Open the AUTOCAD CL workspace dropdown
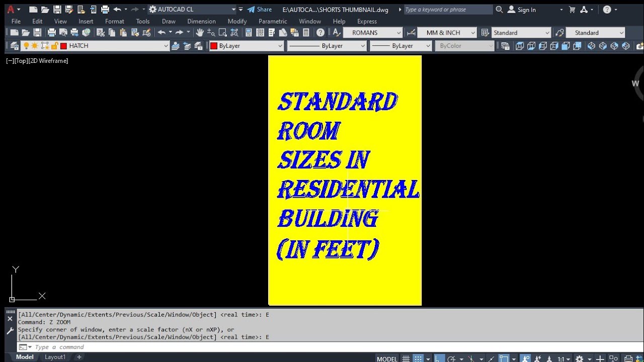The image size is (644, 362). pyautogui.click(x=192, y=10)
